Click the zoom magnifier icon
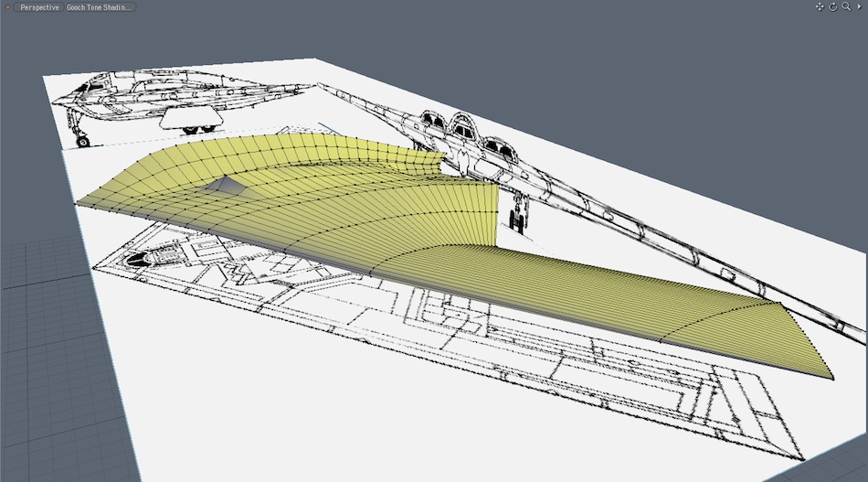 (846, 6)
